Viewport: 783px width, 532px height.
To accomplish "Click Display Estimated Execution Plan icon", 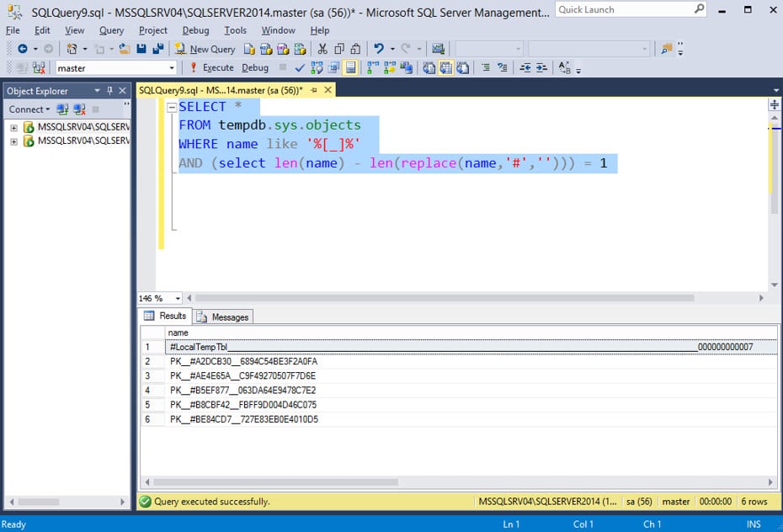I will pyautogui.click(x=317, y=67).
